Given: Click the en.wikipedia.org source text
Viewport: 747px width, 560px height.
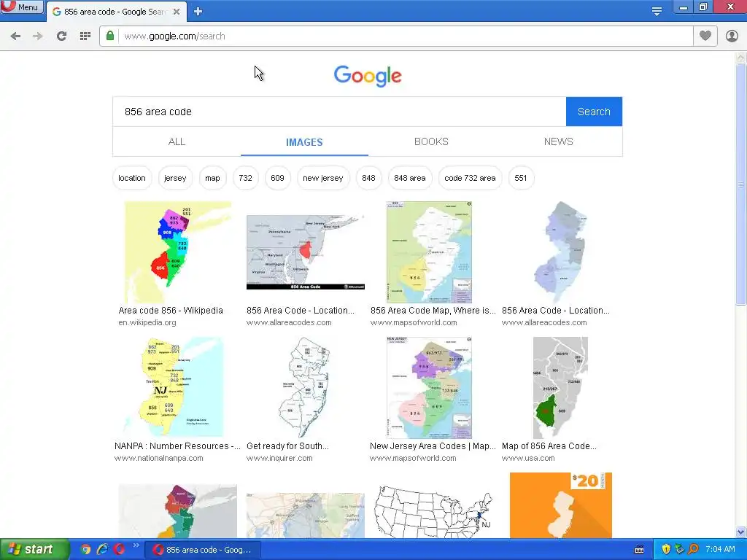Looking at the screenshot, I should coord(147,322).
